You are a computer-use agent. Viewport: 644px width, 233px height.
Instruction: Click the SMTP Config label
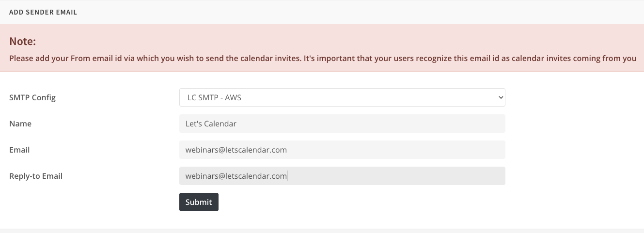tap(32, 97)
